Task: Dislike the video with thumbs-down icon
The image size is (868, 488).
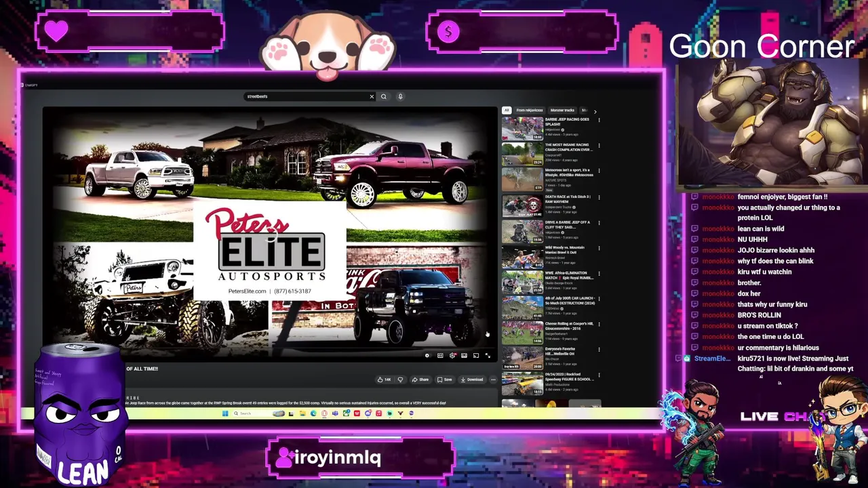Action: (x=400, y=380)
